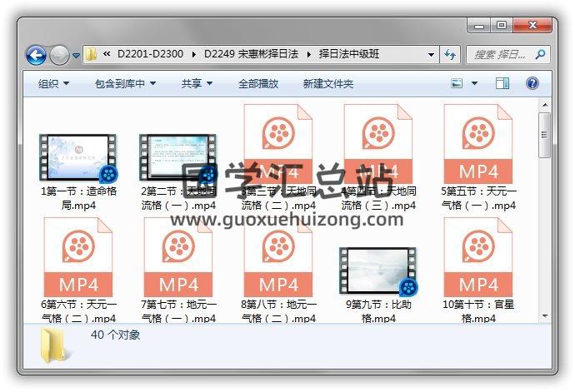The width and height of the screenshot is (575, 392).
Task: Maximize the Explorer window
Action: coord(502,26)
